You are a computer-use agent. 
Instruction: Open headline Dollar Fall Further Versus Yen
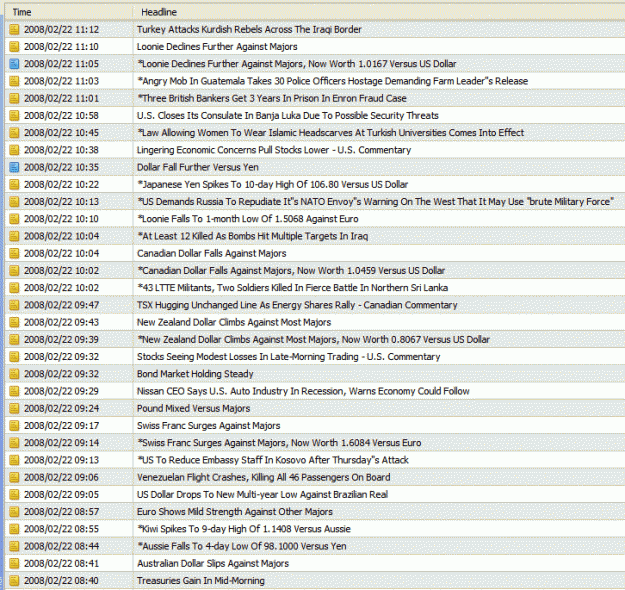pos(198,167)
